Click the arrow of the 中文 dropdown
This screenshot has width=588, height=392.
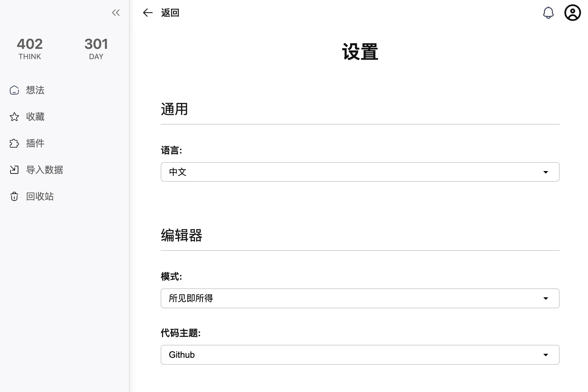[x=546, y=172]
